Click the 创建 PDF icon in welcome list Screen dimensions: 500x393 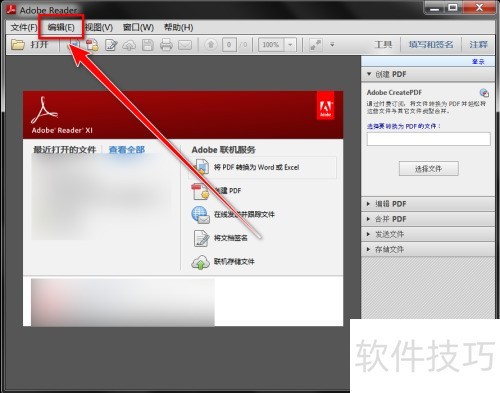200,191
